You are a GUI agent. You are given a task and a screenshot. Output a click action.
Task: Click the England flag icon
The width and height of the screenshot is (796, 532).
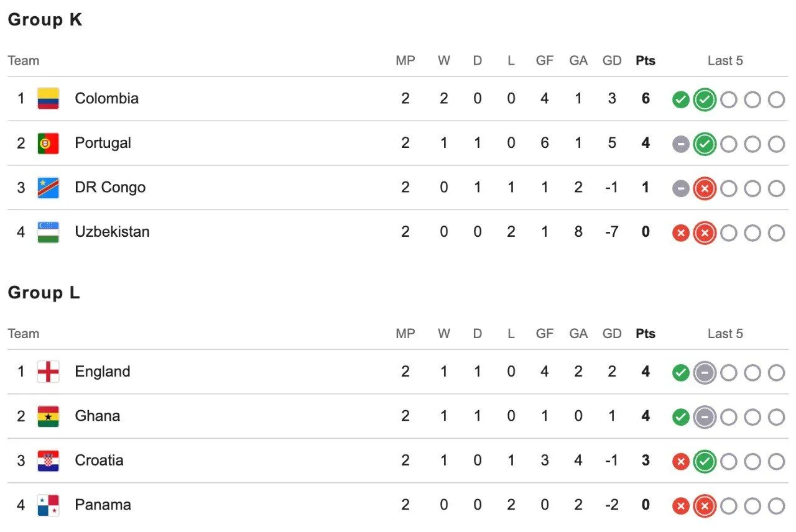point(48,372)
